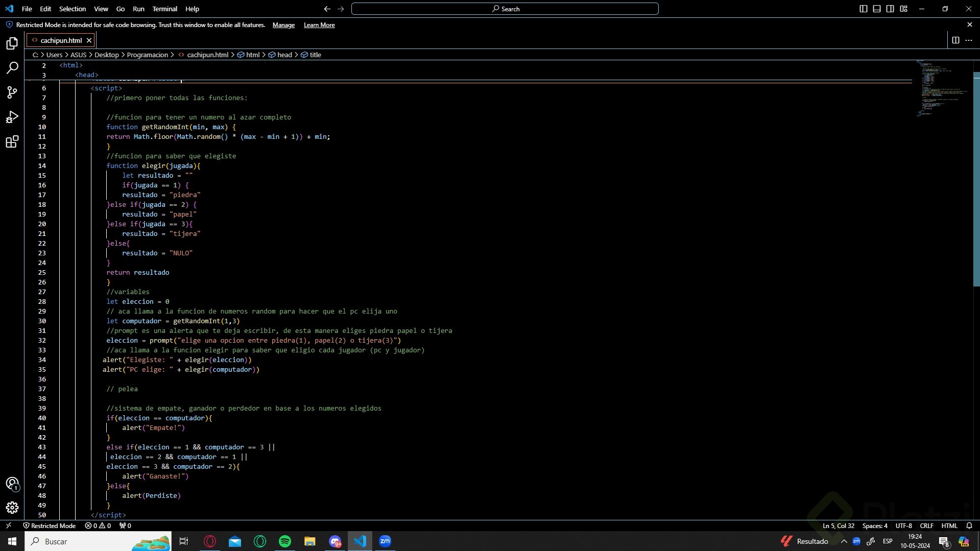Open the Extensions view
980x551 pixels.
tap(12, 141)
